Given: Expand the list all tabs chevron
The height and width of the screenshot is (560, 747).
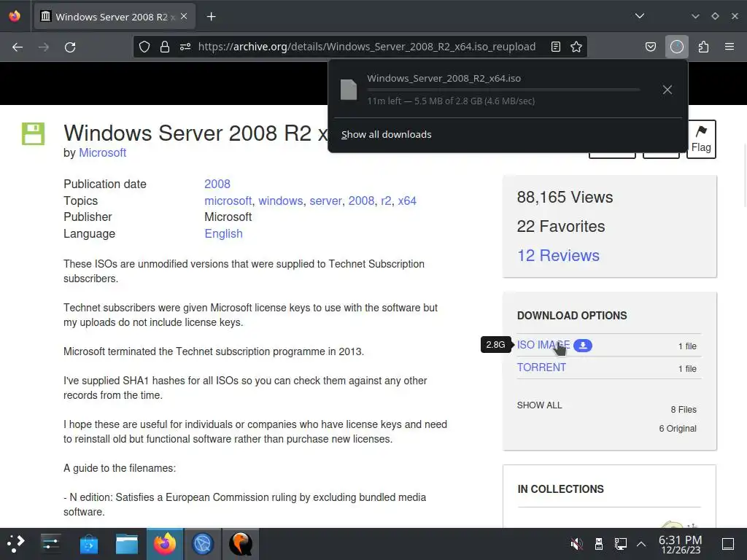Looking at the screenshot, I should 640,16.
